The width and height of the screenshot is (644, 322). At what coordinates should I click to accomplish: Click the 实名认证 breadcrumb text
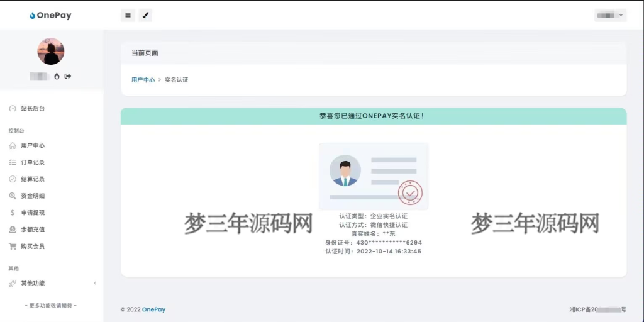click(176, 80)
